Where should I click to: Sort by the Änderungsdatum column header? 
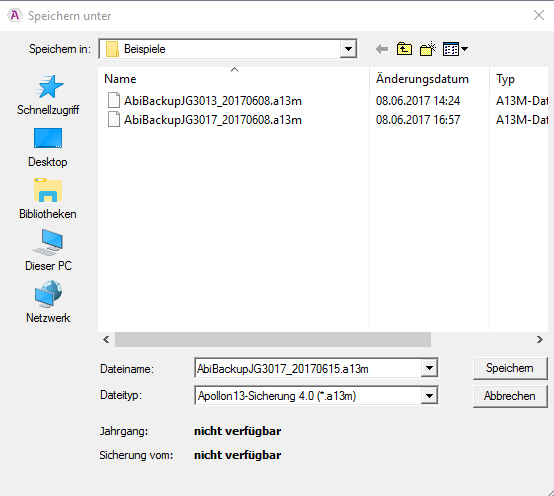click(422, 79)
